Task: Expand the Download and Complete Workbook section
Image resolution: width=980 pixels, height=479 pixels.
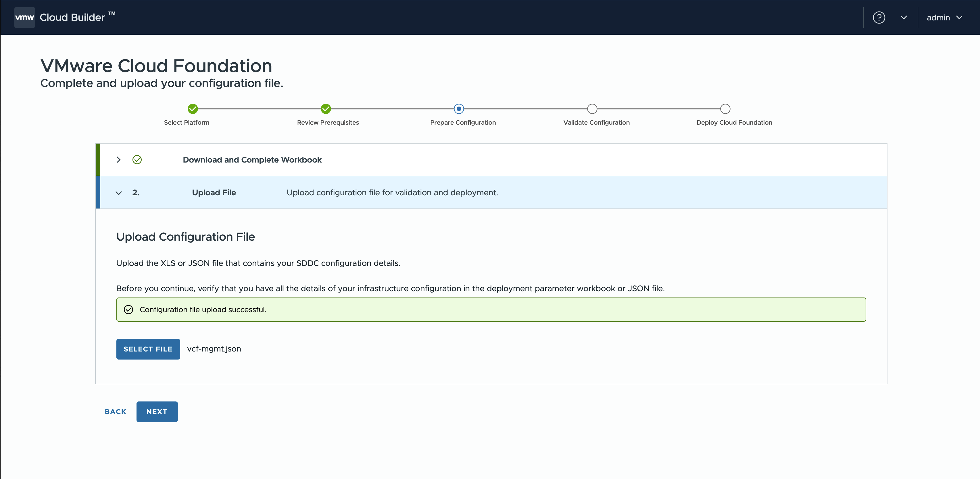Action: 118,160
